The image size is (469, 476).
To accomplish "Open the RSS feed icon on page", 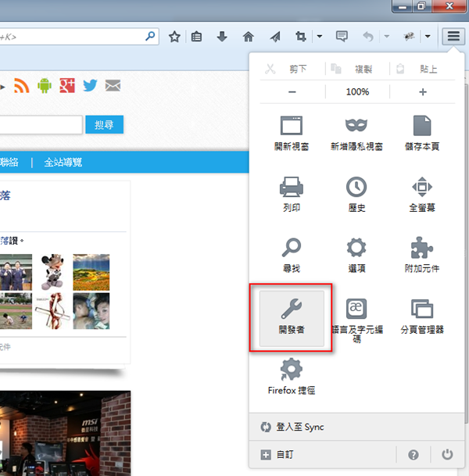I will [22, 86].
